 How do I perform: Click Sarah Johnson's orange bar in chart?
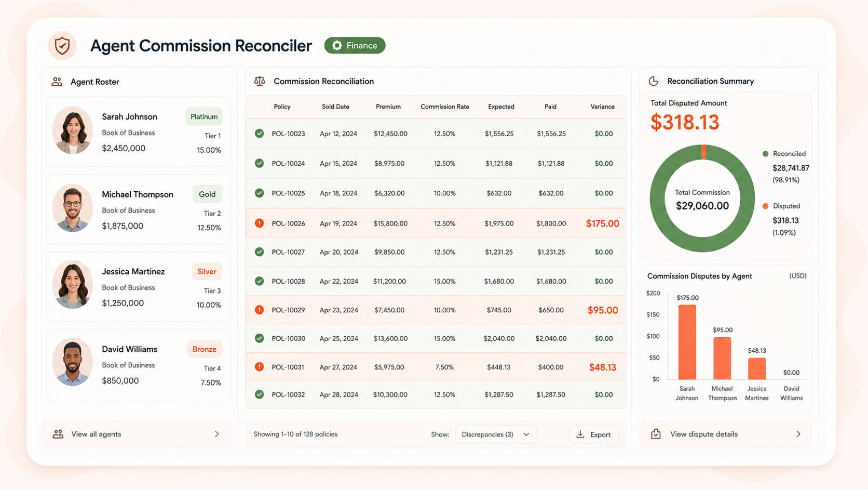[x=687, y=342]
